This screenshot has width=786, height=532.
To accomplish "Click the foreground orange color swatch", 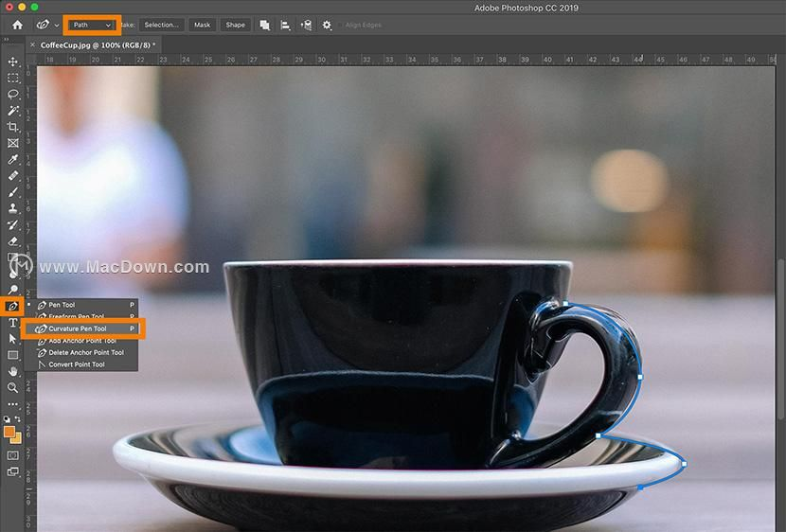I will [9, 432].
